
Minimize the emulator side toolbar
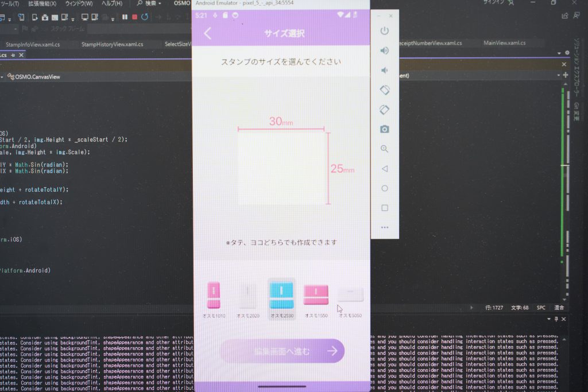coord(379,16)
